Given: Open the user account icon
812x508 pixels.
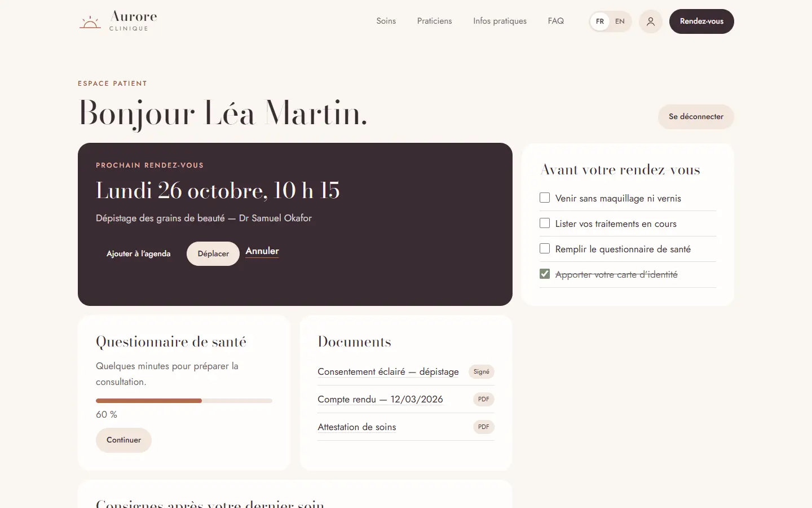Looking at the screenshot, I should [x=650, y=21].
